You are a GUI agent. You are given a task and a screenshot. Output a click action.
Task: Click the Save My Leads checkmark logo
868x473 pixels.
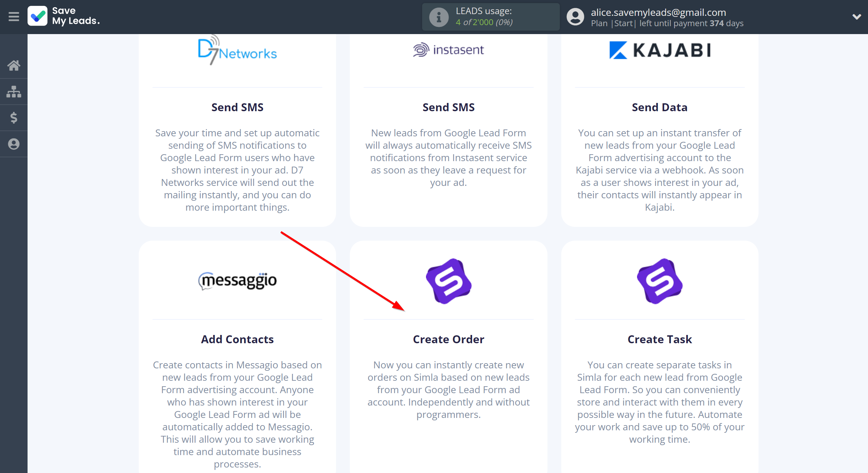pyautogui.click(x=38, y=16)
